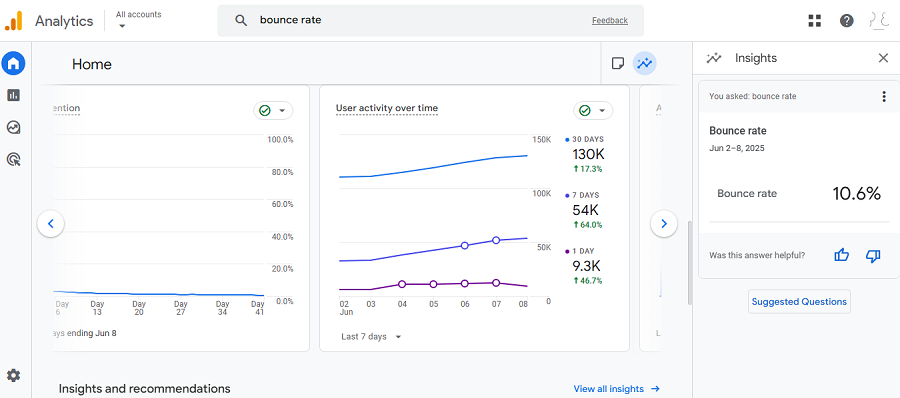
Task: Click the Insights and recommendations heading
Action: pos(145,389)
